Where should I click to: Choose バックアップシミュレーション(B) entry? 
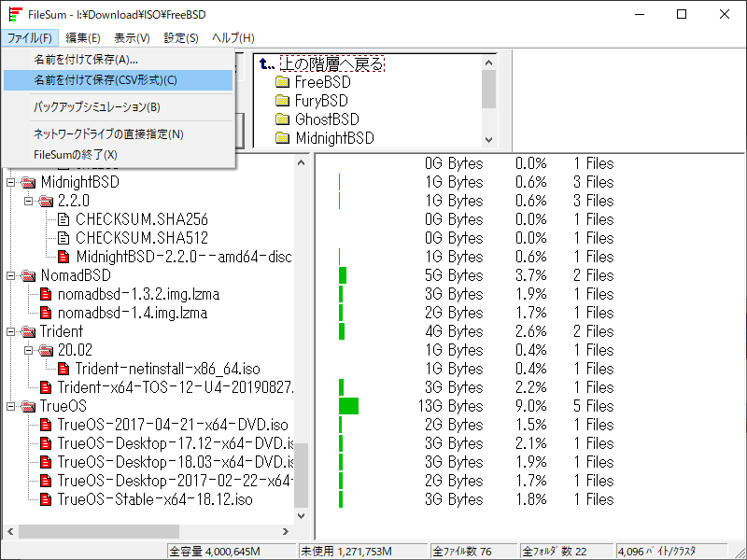coord(119,107)
